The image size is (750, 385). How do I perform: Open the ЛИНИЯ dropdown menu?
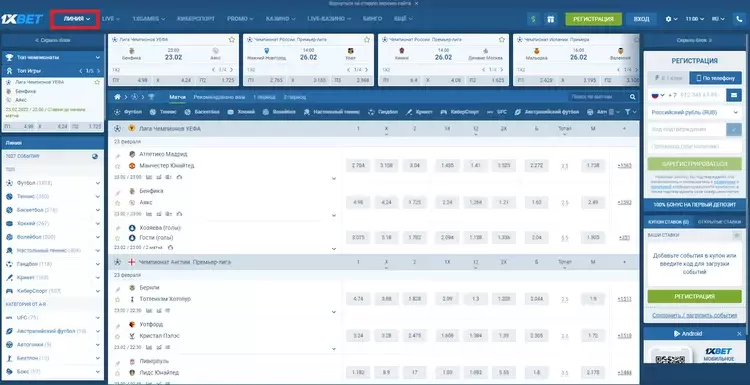click(x=77, y=19)
